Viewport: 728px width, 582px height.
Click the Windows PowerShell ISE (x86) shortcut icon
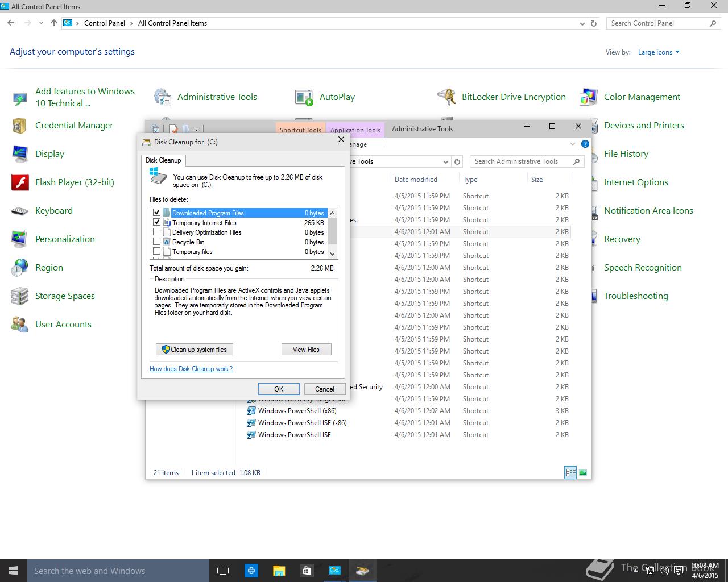click(251, 423)
